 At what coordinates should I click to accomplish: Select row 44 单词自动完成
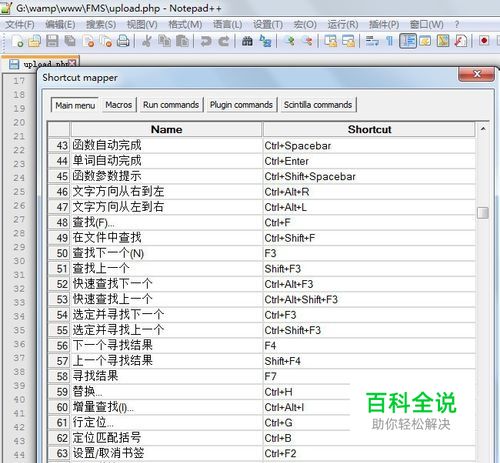click(x=262, y=161)
